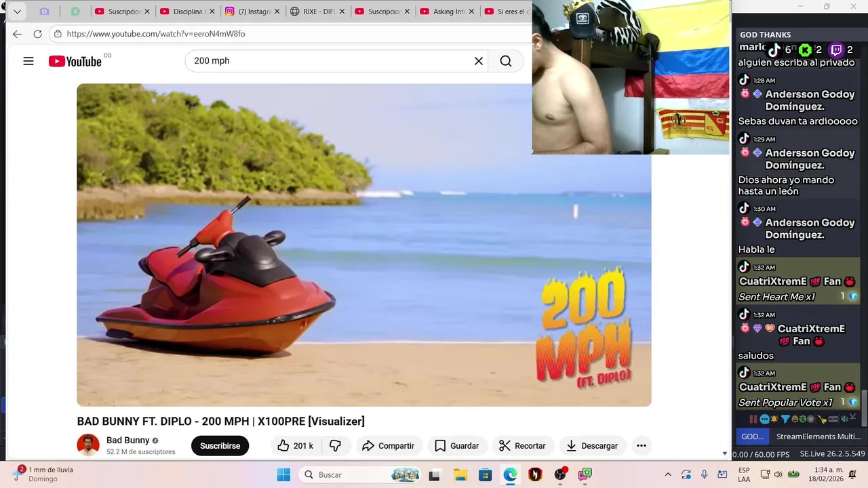
Task: Open weather widget '1 mm de lluvia'
Action: (x=43, y=474)
